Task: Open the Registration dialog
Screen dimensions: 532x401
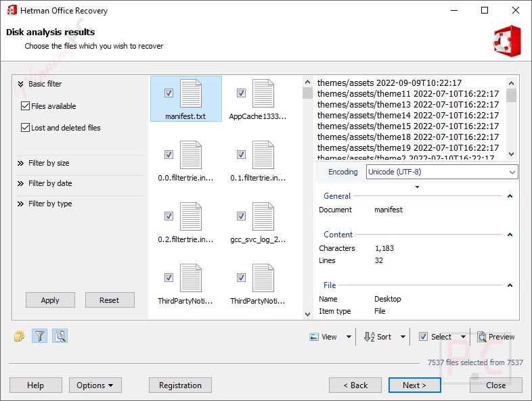Action: pyautogui.click(x=180, y=385)
